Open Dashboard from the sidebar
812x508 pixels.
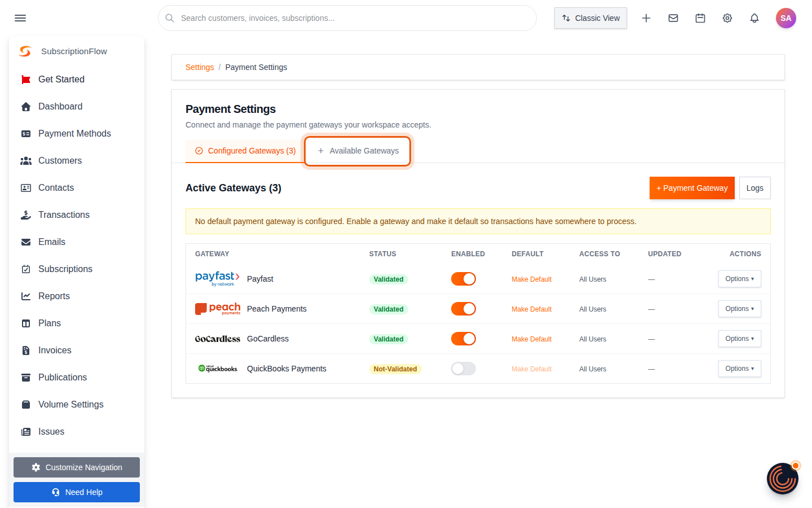tap(77, 107)
